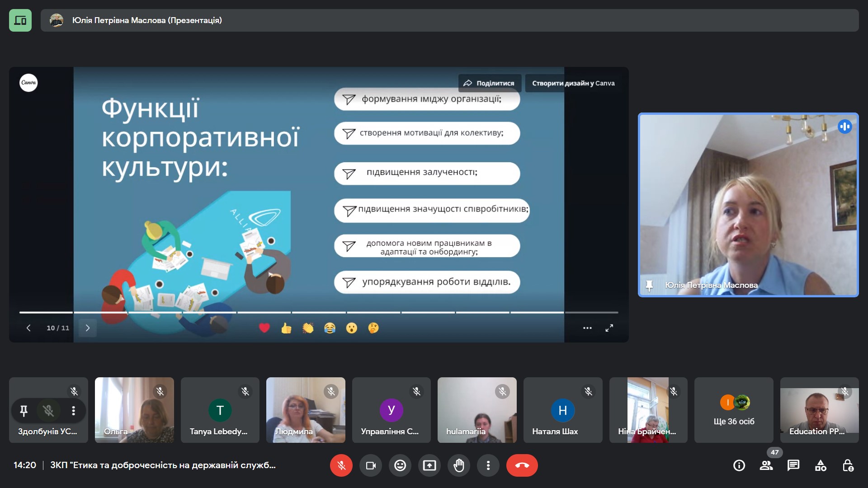Raise hand with the hand button
The height and width of the screenshot is (488, 868).
click(x=458, y=465)
